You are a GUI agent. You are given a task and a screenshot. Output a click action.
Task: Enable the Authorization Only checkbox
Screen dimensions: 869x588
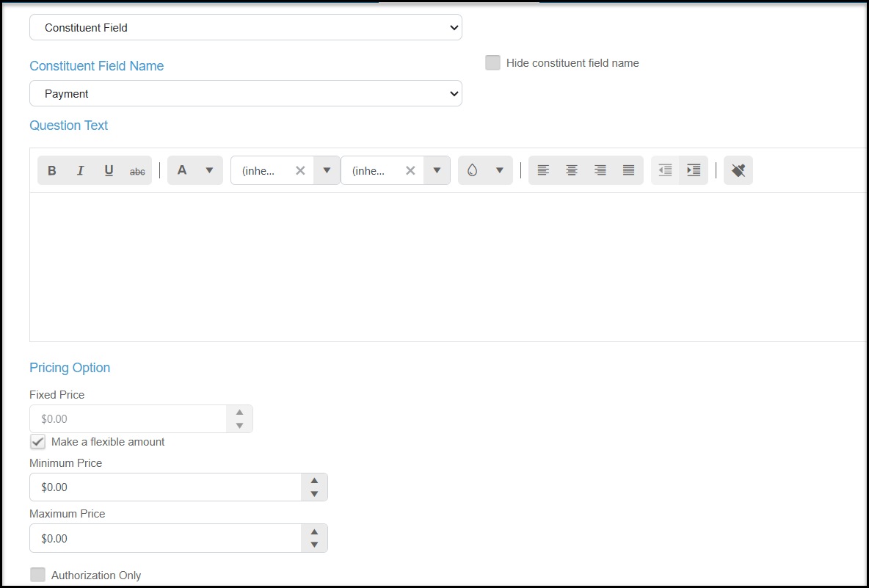pyautogui.click(x=37, y=575)
